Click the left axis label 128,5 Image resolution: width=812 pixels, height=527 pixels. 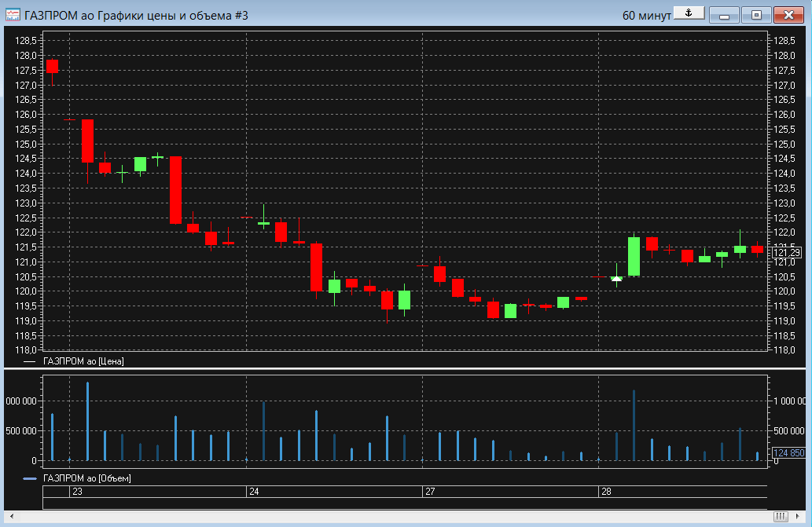pos(26,40)
